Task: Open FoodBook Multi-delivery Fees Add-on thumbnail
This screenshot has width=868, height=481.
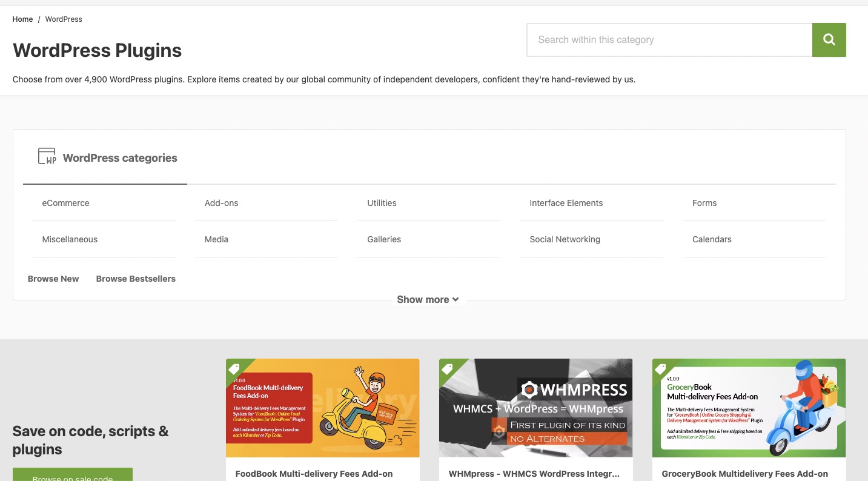Action: pos(323,408)
